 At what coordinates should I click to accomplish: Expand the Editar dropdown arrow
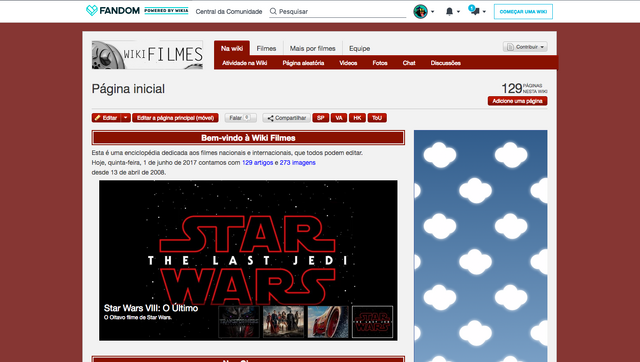coord(126,118)
